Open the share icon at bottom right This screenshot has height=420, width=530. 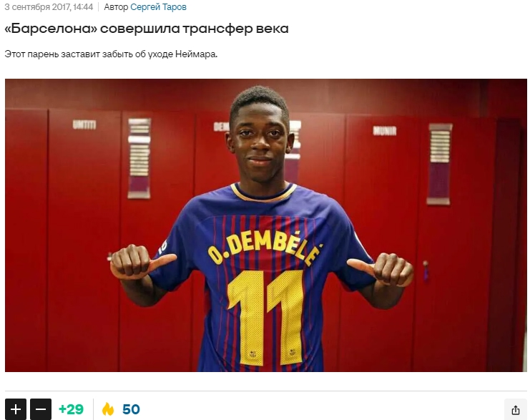tap(516, 410)
